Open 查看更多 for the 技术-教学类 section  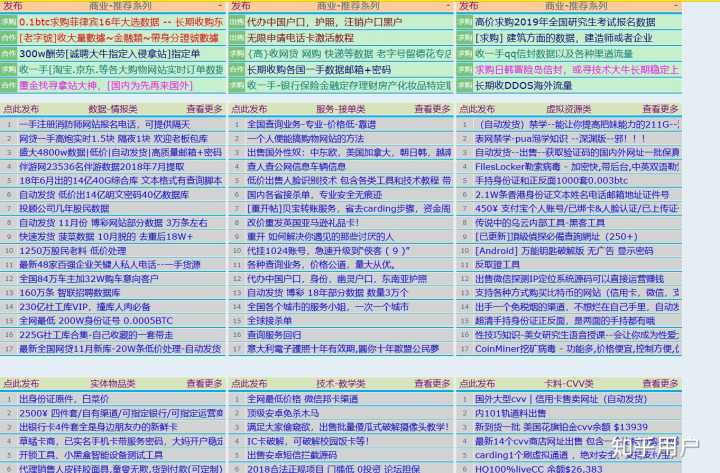[432, 383]
